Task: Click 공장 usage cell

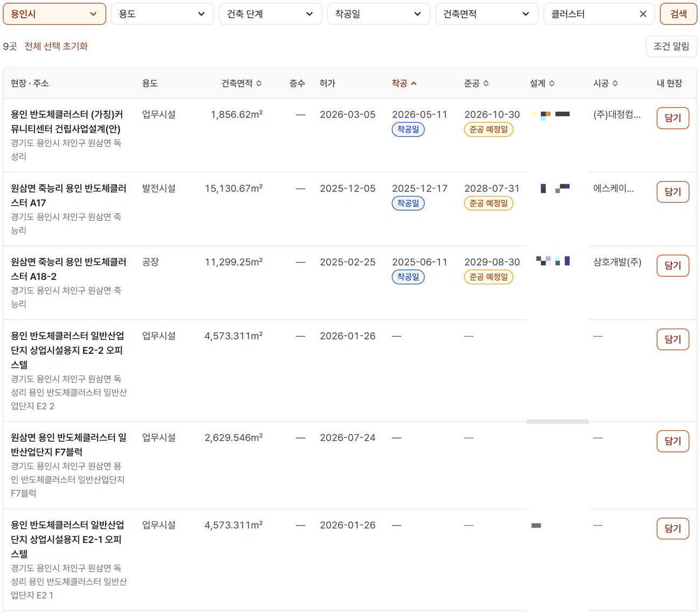Action: pos(150,262)
